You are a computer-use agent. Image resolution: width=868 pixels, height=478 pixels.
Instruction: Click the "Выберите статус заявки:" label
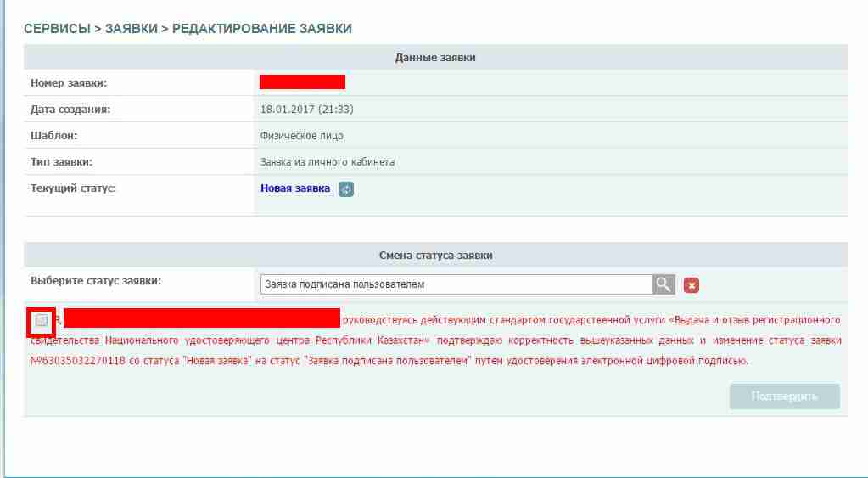(x=96, y=281)
